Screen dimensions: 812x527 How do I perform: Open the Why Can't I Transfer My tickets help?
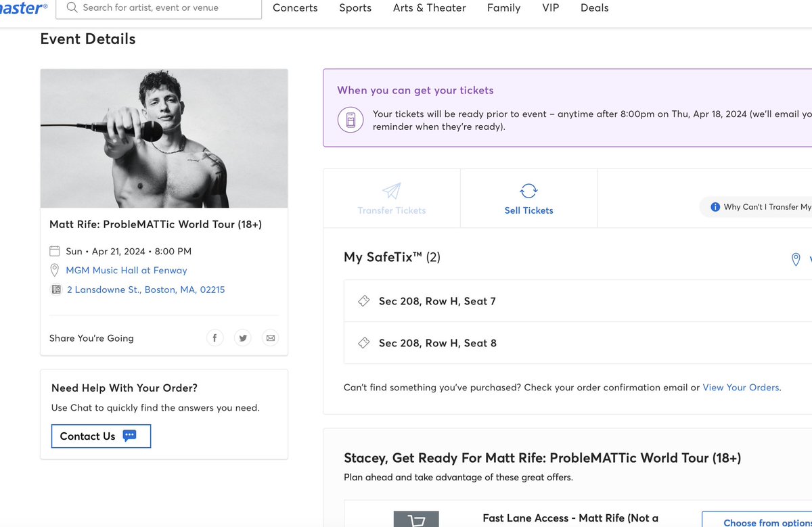tap(756, 207)
